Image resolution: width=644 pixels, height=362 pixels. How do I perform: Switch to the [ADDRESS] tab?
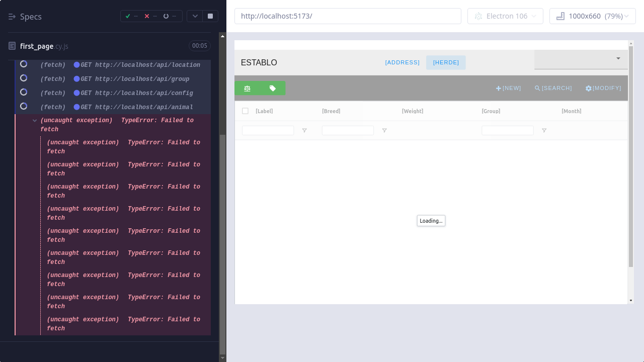[402, 62]
